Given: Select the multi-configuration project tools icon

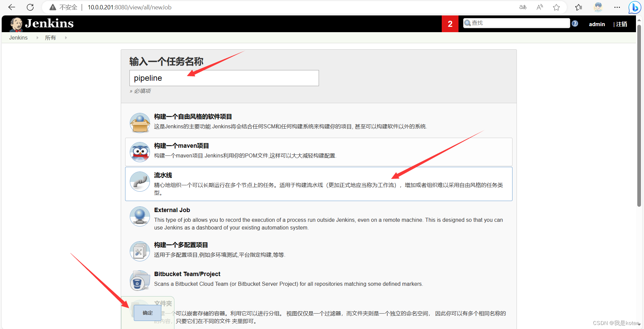Looking at the screenshot, I should [140, 251].
